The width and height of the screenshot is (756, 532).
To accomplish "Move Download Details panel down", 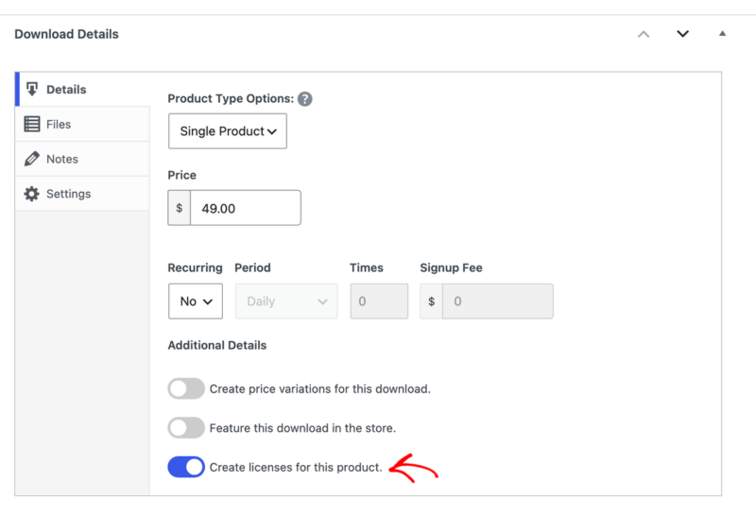I will click(x=682, y=34).
